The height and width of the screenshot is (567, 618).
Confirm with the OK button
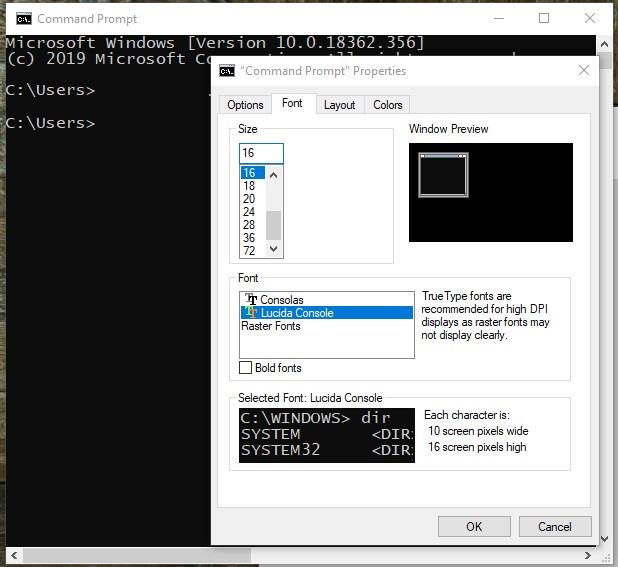pyautogui.click(x=474, y=526)
